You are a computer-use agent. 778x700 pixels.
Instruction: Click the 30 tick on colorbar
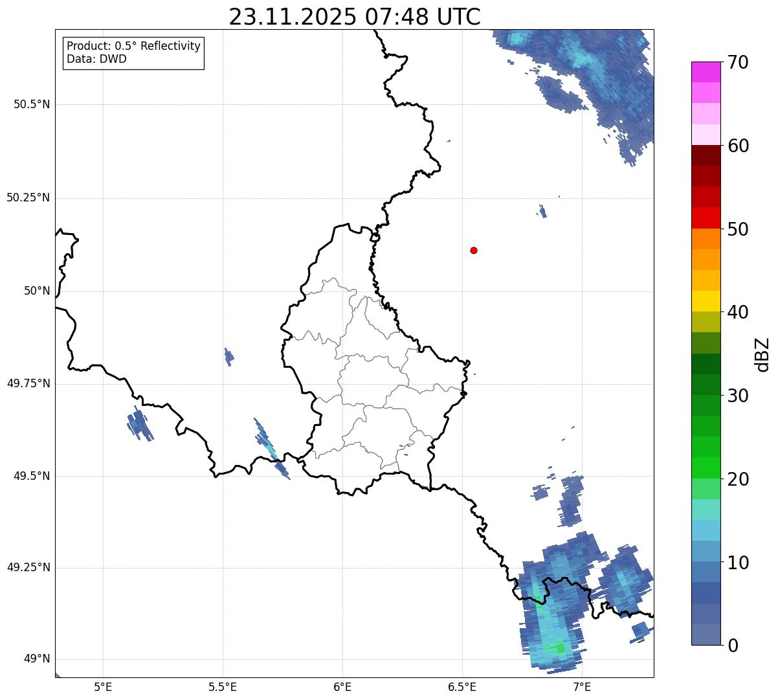pyautogui.click(x=738, y=396)
